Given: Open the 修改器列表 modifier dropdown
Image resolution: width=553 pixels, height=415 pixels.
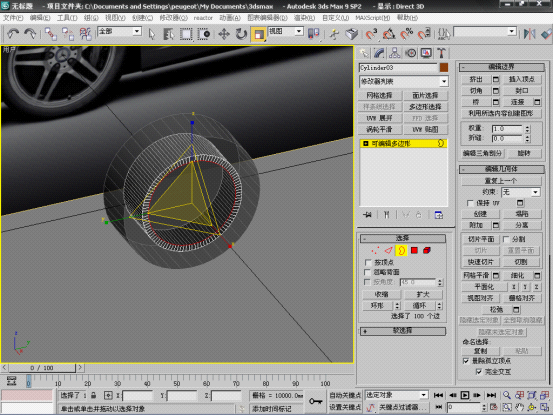Looking at the screenshot, I should click(x=403, y=81).
